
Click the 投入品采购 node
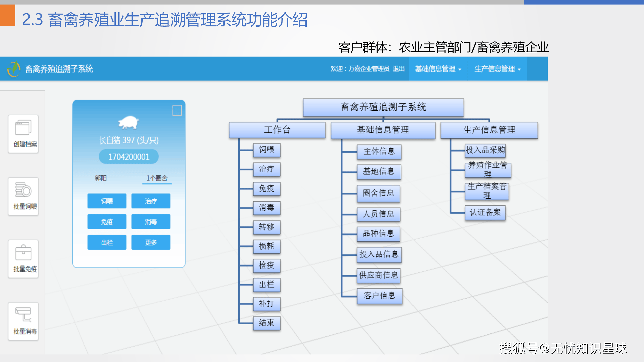pos(485,150)
